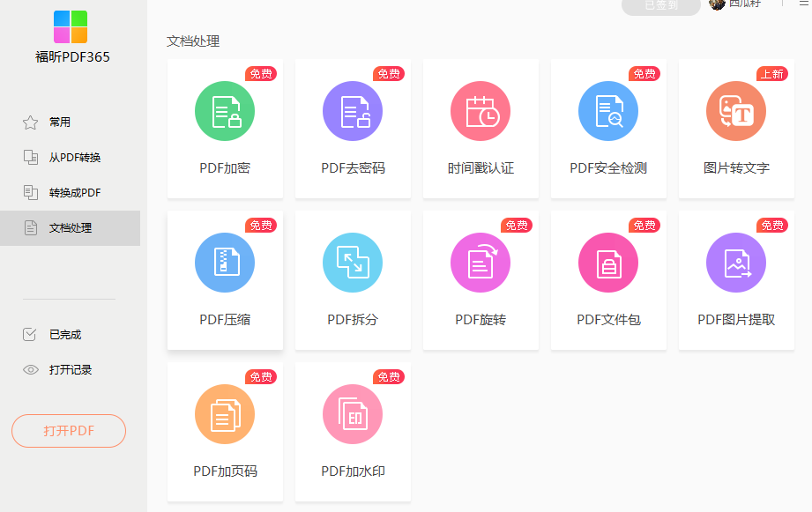The height and width of the screenshot is (512, 812).
Task: Launch the PDF旋转 rotate tool
Action: pos(480,280)
